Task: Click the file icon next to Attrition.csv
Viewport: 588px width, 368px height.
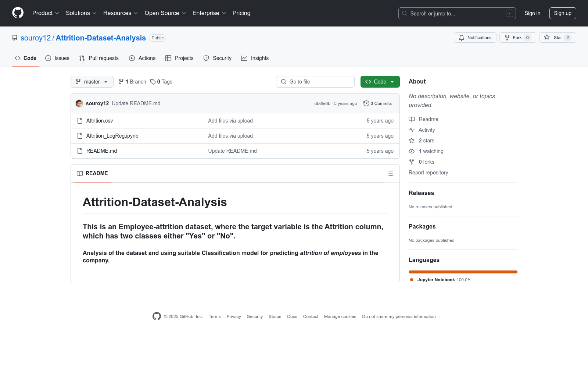Action: (80, 121)
